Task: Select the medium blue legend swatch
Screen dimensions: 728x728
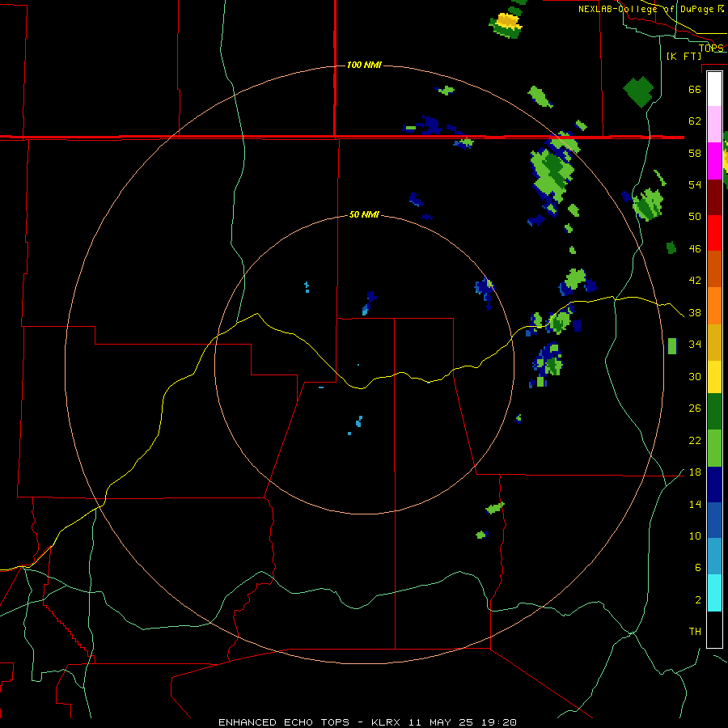Action: click(714, 520)
